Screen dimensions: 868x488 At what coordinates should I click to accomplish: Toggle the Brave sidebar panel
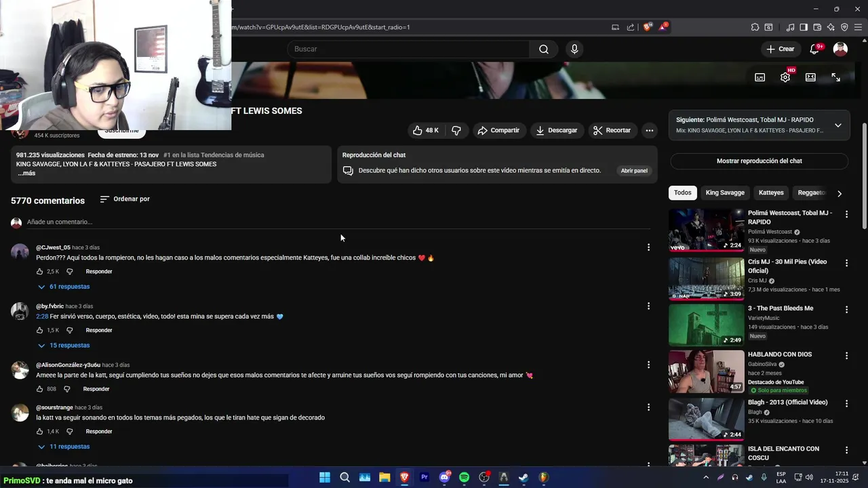pyautogui.click(x=804, y=27)
